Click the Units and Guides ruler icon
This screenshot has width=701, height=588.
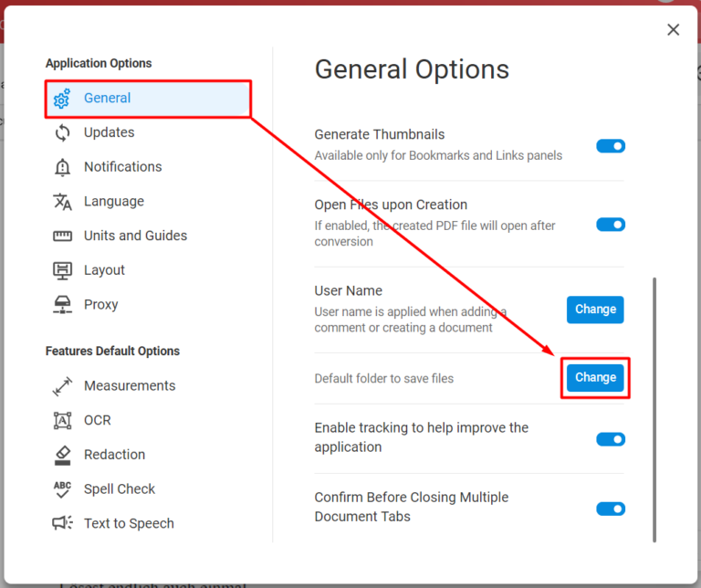pyautogui.click(x=62, y=236)
